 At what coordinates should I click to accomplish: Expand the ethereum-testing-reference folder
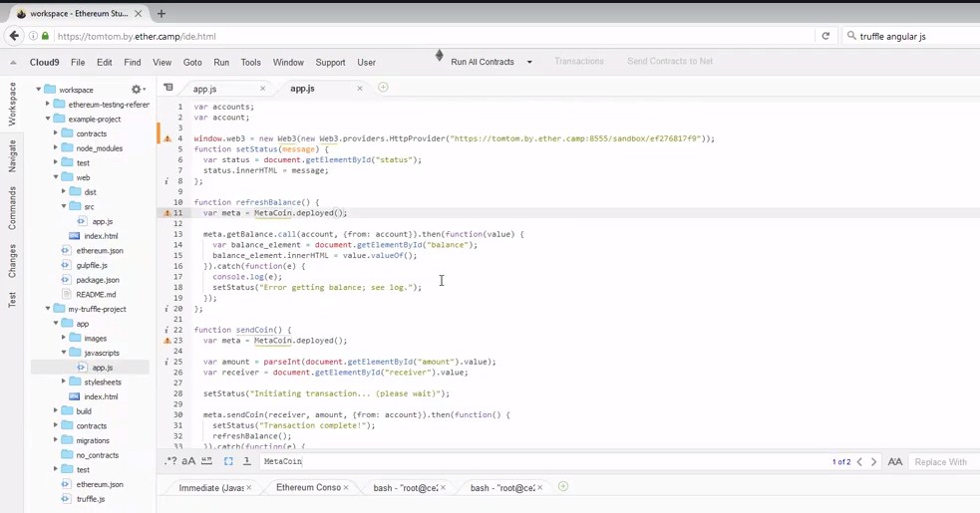click(48, 105)
